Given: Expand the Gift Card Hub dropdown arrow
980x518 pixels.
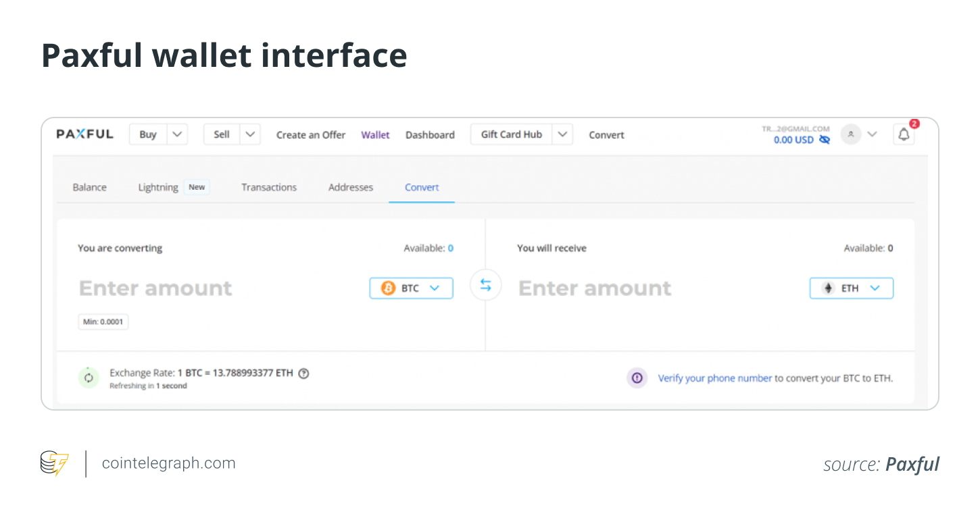Looking at the screenshot, I should pos(562,134).
